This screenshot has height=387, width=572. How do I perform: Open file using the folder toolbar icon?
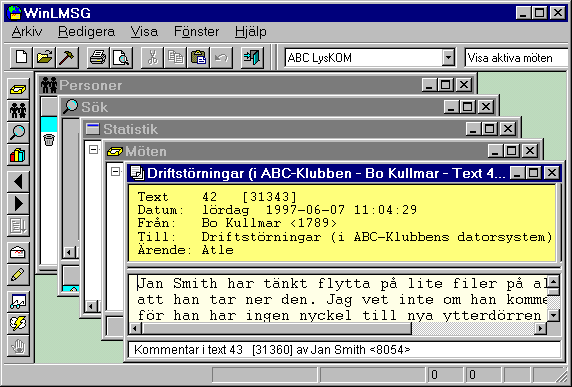[44, 58]
